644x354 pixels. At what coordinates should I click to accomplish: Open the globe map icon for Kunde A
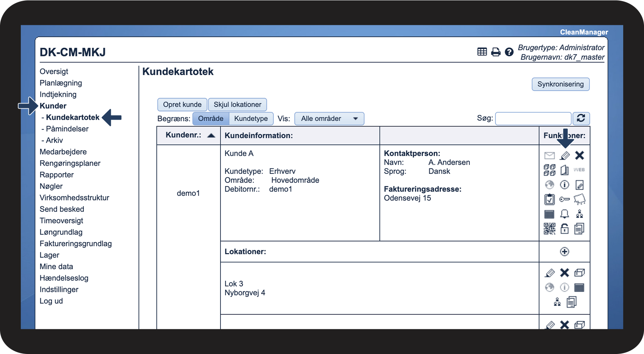point(549,185)
